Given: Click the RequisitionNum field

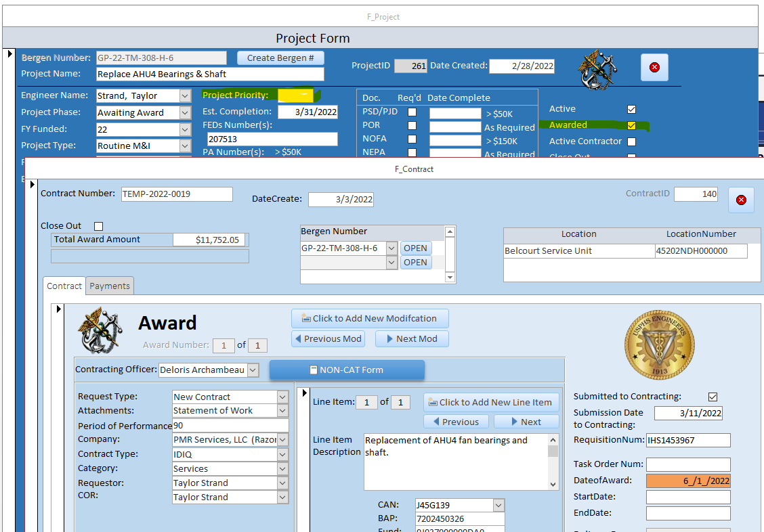Looking at the screenshot, I should pyautogui.click(x=688, y=440).
